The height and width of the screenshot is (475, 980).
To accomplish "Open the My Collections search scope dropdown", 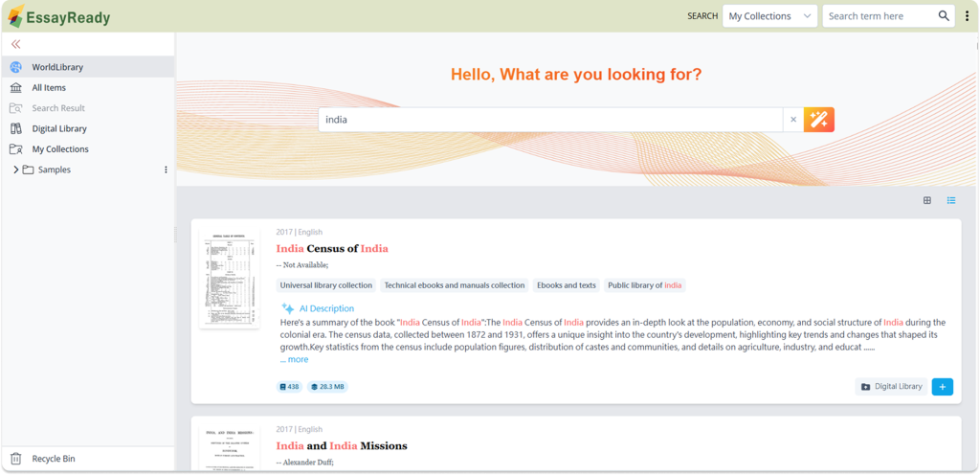I will [770, 16].
